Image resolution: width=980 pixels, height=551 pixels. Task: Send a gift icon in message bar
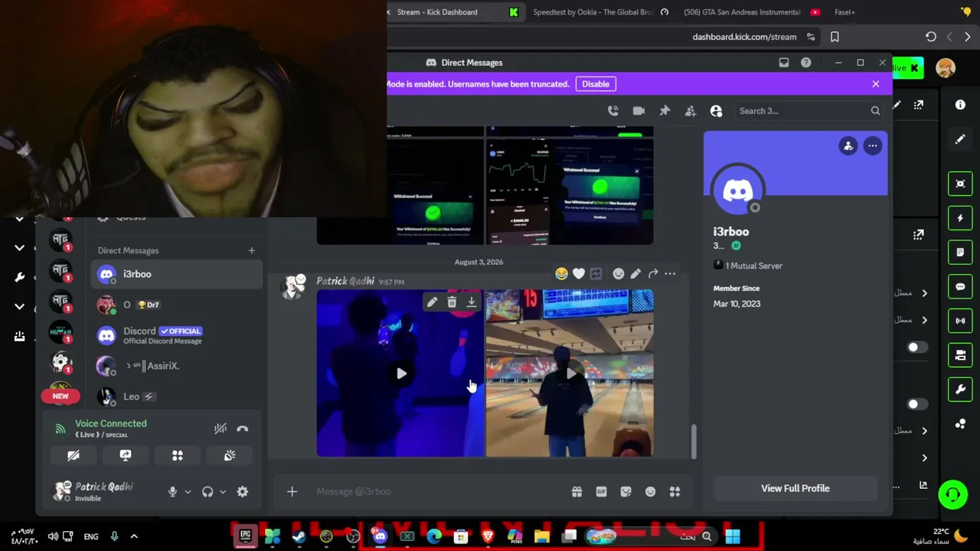(577, 491)
